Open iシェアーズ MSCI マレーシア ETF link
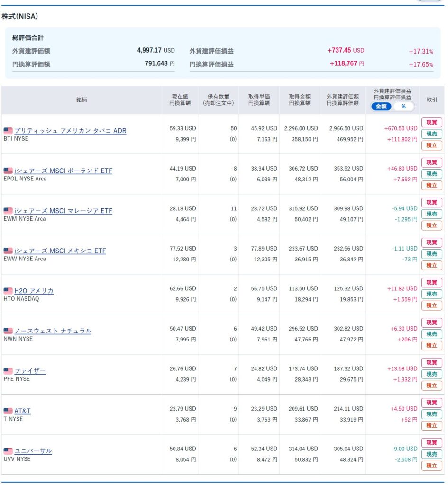 pos(63,211)
